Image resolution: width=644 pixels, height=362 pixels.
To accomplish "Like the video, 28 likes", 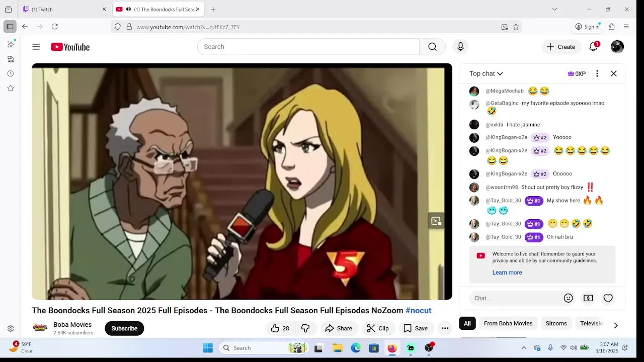I will 280,328.
